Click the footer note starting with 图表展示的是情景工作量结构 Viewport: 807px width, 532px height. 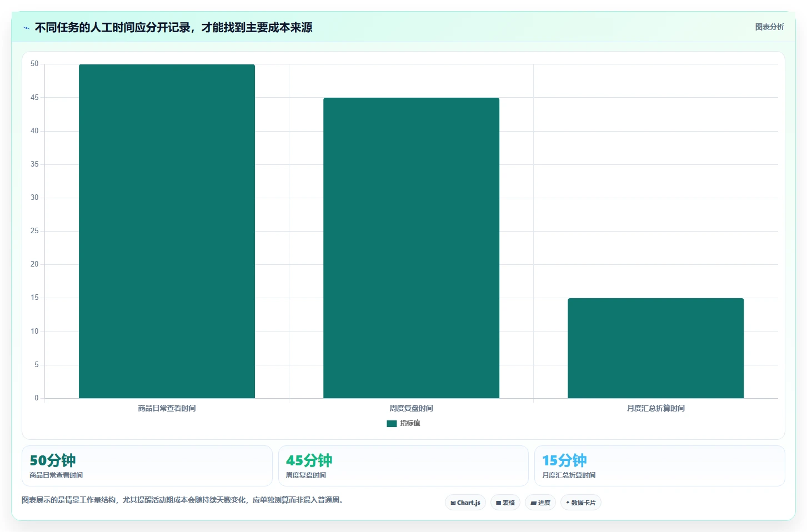tap(182, 500)
